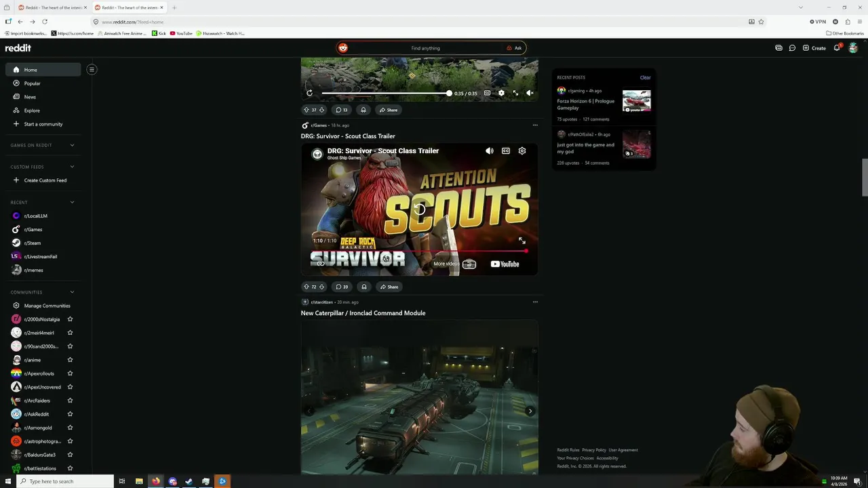Award the top video post
Screen dimensions: 868x488
pyautogui.click(x=363, y=110)
